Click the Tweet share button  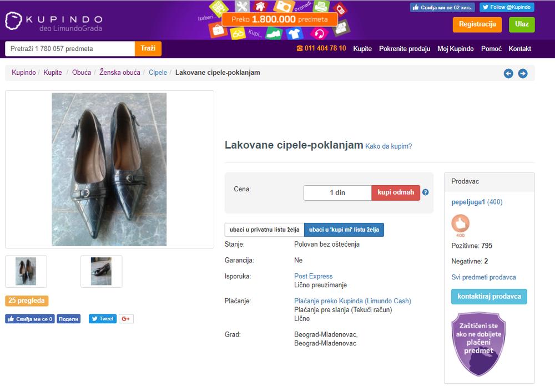coord(103,319)
